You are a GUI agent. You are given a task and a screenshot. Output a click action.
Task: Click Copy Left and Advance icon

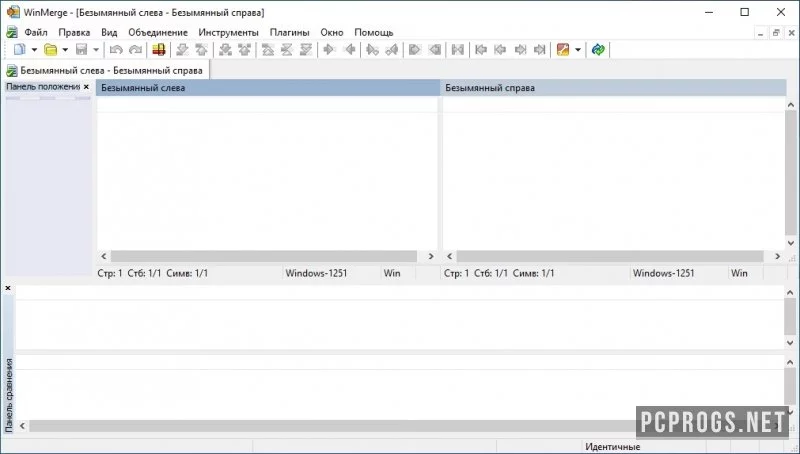[392, 49]
